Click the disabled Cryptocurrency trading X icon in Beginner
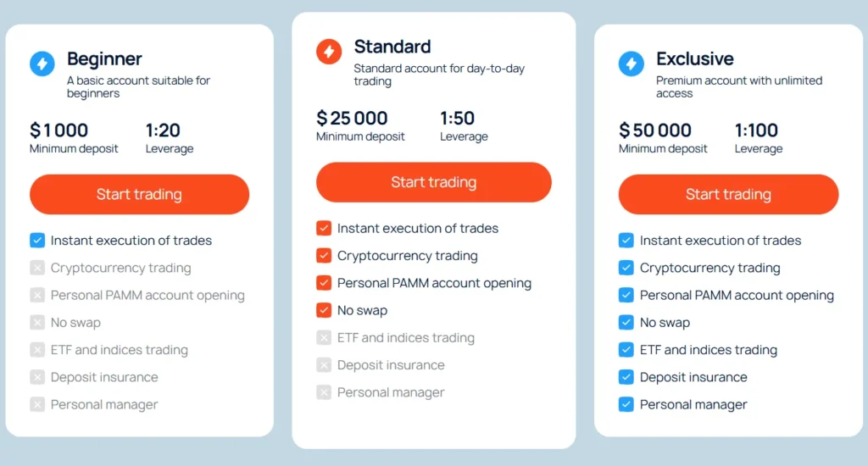 coord(37,268)
